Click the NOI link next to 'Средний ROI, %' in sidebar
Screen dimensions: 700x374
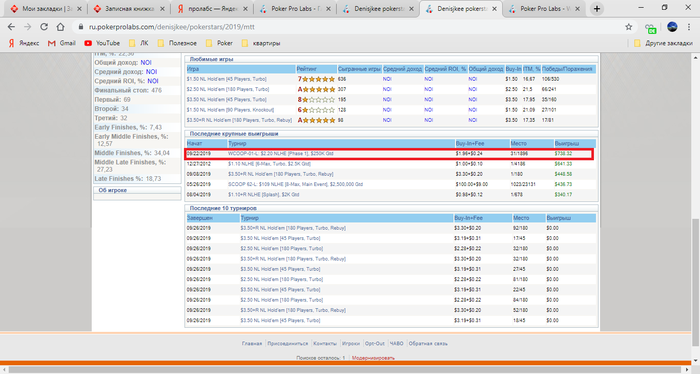coord(153,81)
